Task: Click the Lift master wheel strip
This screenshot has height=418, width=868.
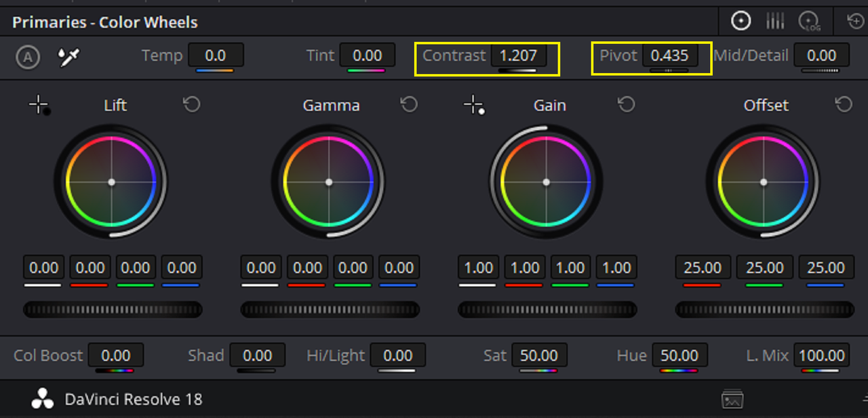Action: click(113, 310)
